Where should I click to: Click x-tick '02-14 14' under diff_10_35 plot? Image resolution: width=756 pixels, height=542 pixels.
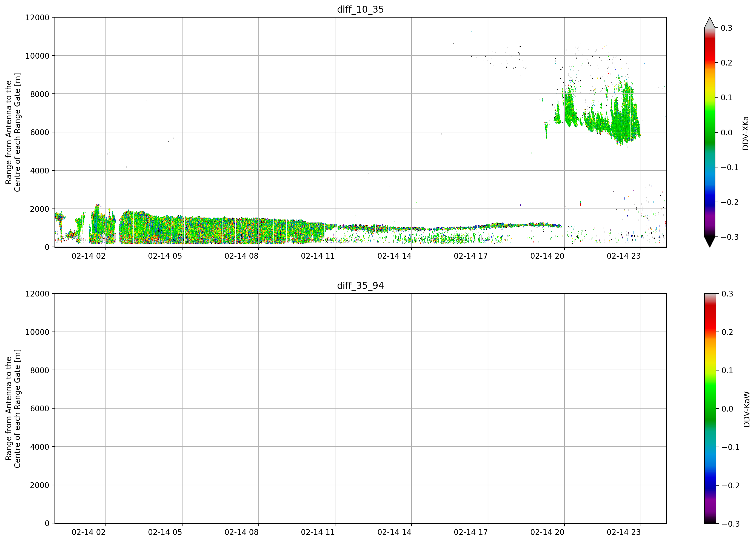click(394, 256)
